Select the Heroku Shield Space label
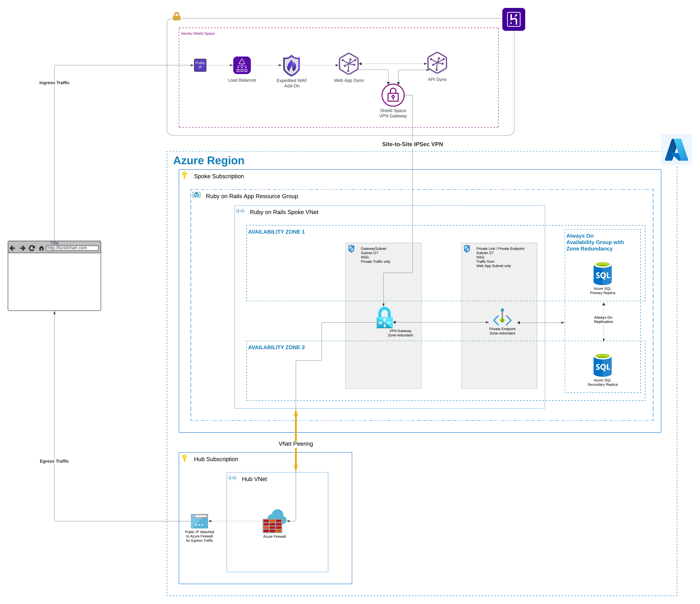 coord(198,33)
